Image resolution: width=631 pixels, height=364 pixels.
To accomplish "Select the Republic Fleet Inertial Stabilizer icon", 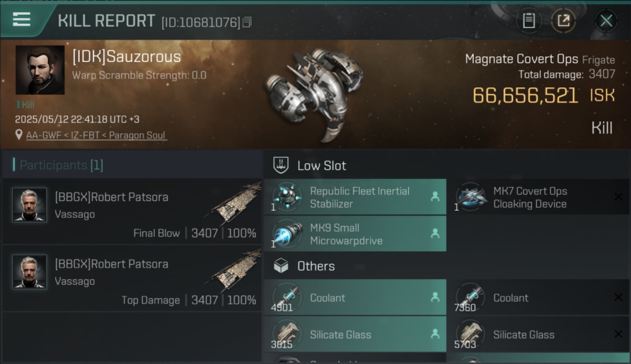I will [287, 197].
